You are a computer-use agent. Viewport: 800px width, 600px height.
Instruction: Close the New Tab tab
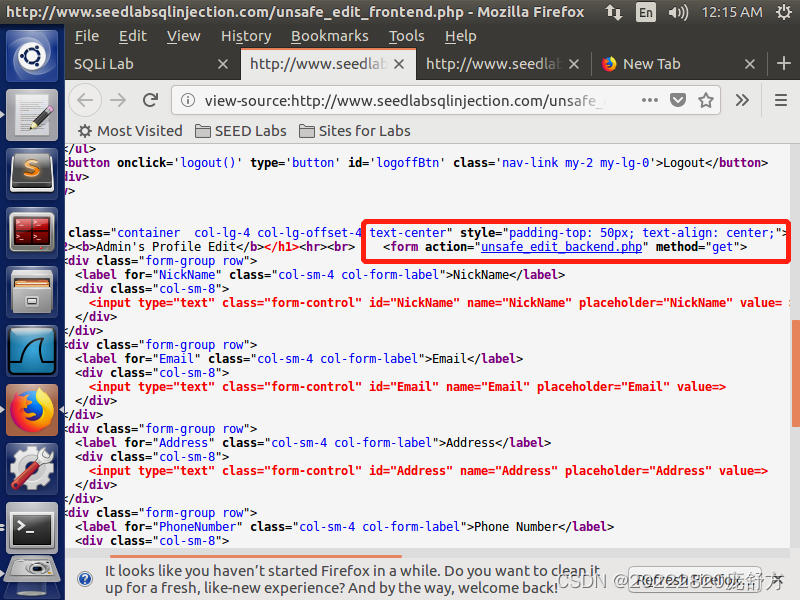[x=749, y=64]
